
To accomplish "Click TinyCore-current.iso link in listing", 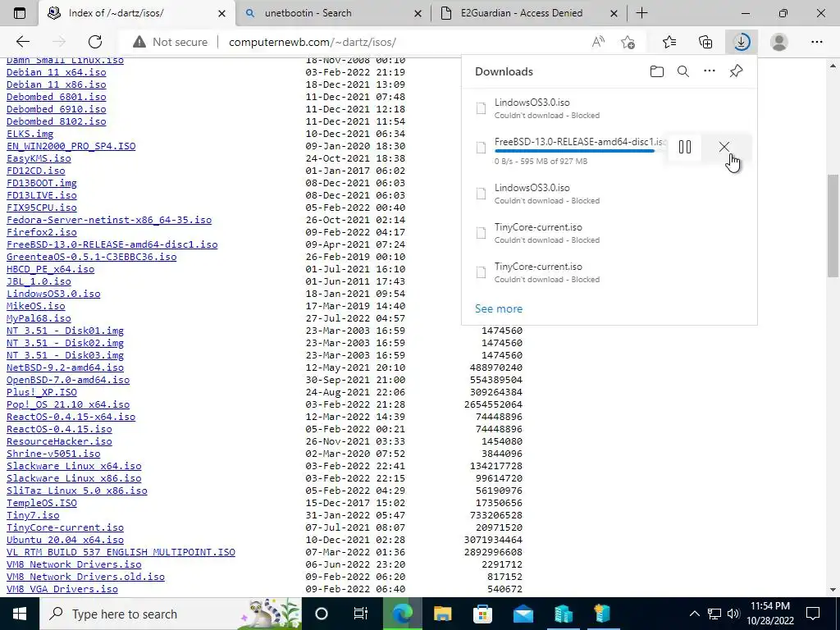I will 66,527.
